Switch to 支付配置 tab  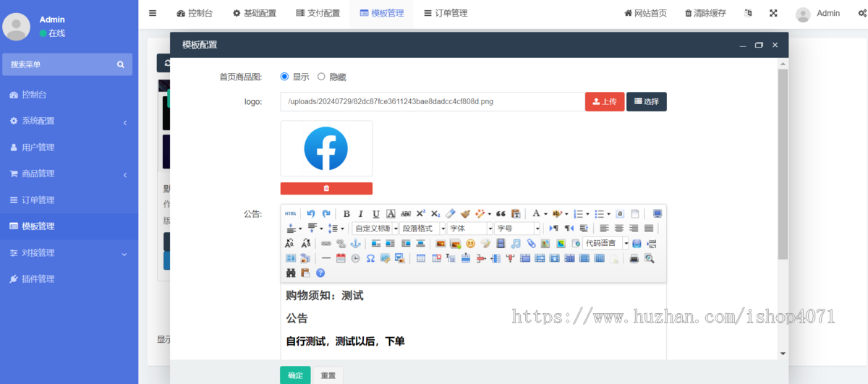(x=318, y=13)
